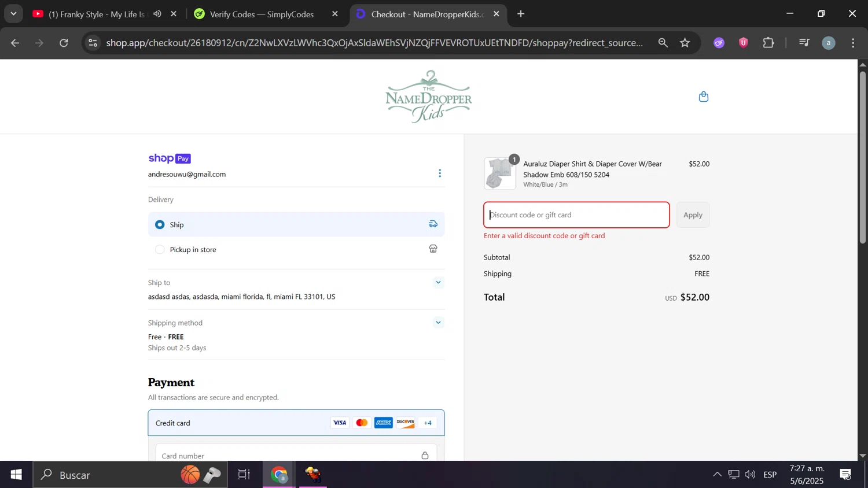
Task: Click the store icon in Pickup row
Action: click(x=433, y=249)
